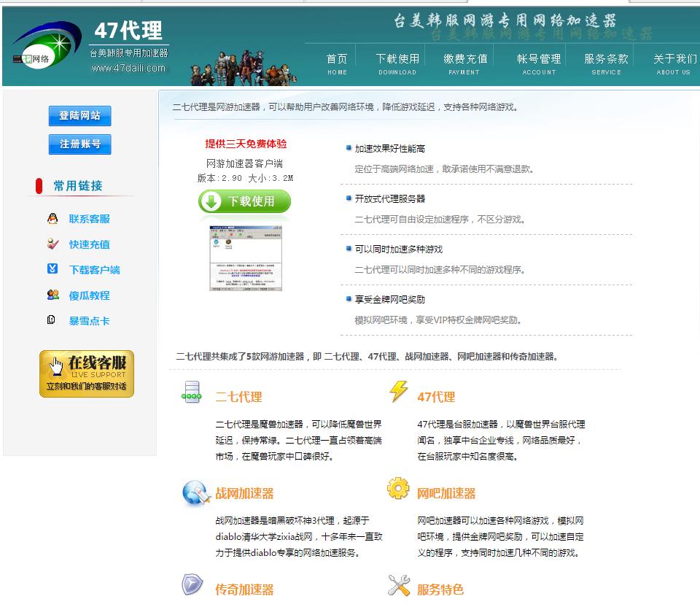The width and height of the screenshot is (700, 607).
Task: Open the 下载客户端 sidebar link
Action: pos(95,270)
